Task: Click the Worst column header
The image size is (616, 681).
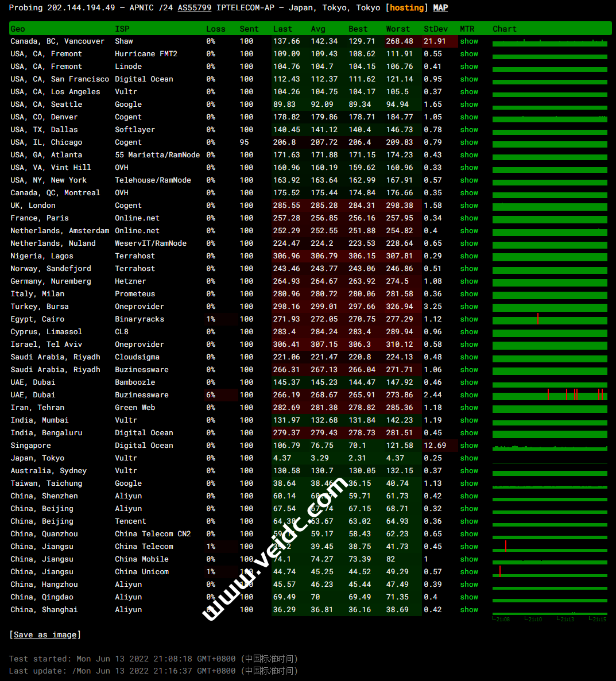Action: (398, 29)
